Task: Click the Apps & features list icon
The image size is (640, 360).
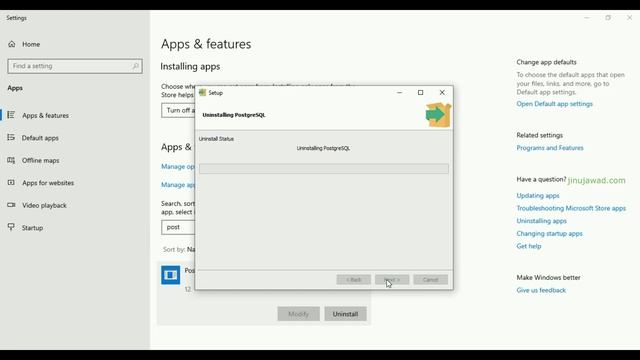Action: (x=11, y=115)
